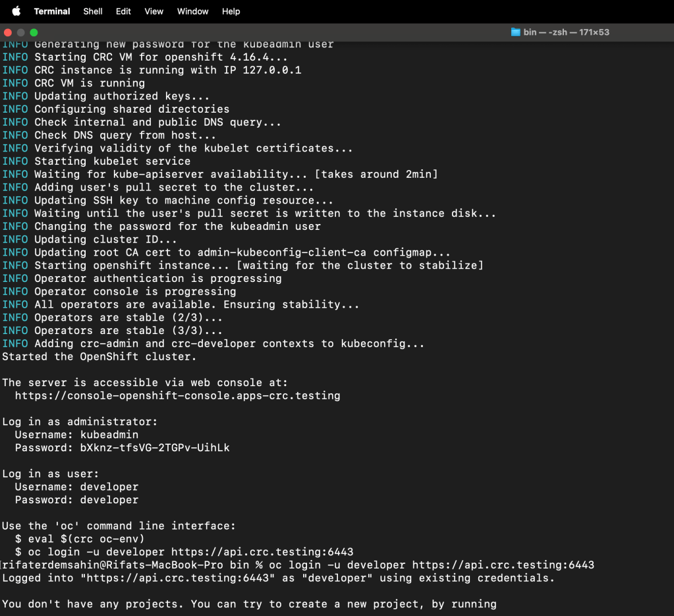Click the kubeadmin password bXknz-tfsVG-2TGPv-UihLk
Screen dimensions: 674x616
coord(155,448)
